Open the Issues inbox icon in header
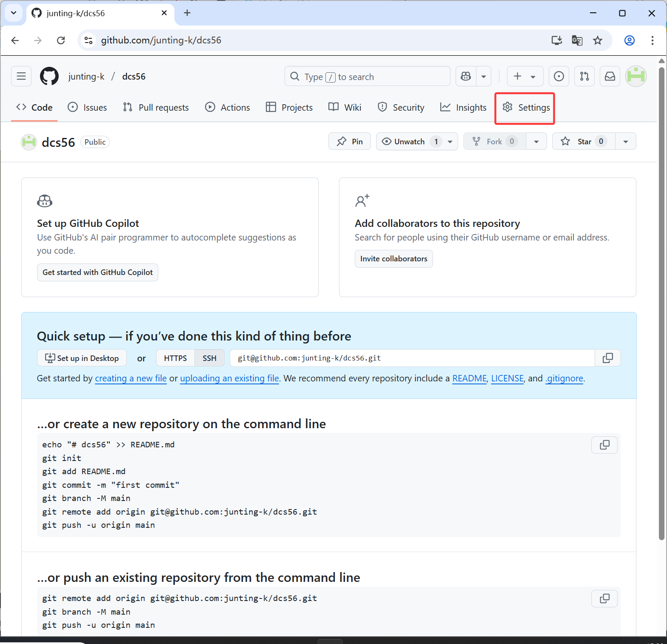The width and height of the screenshot is (667, 644). 559,77
